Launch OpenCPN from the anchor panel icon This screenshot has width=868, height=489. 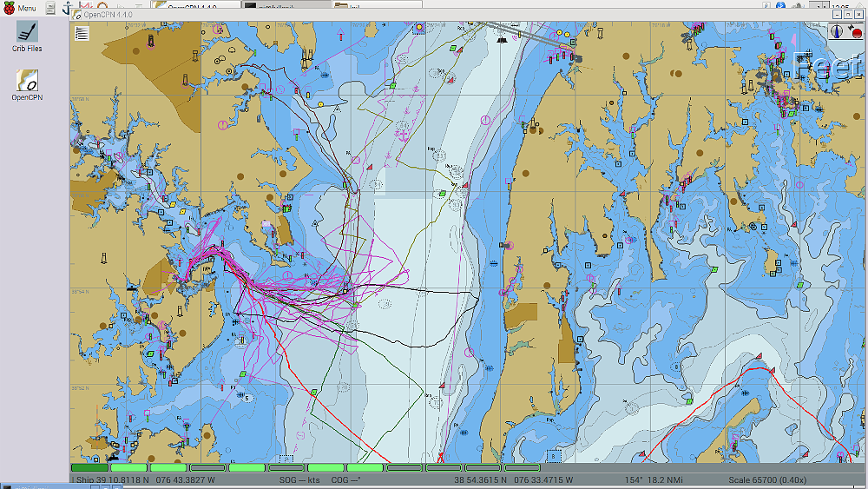click(68, 8)
